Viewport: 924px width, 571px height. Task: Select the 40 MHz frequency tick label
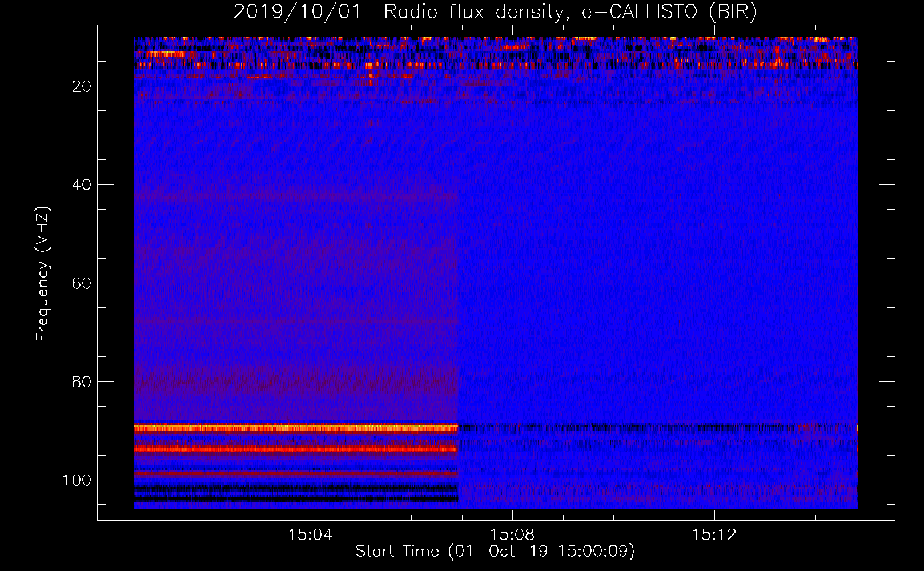(82, 184)
